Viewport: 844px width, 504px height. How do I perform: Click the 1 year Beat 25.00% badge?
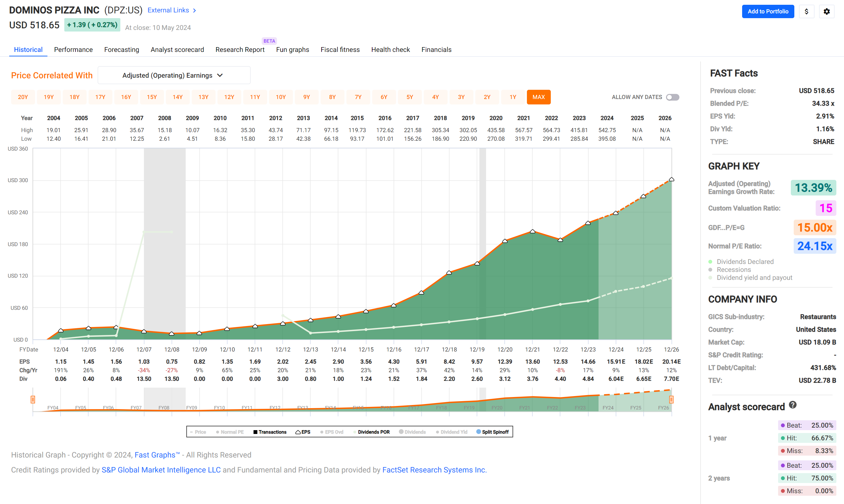(x=807, y=425)
